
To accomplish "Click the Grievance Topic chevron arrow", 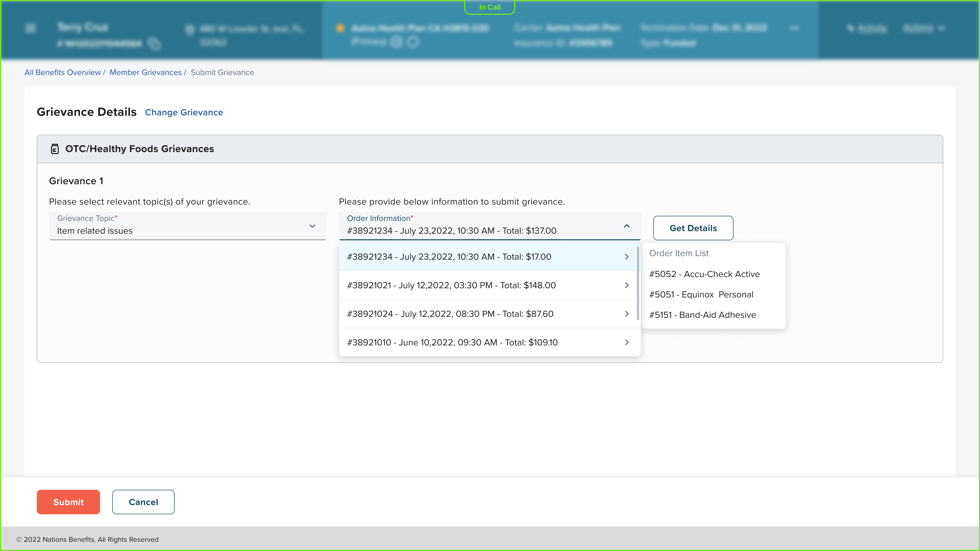I will click(x=312, y=226).
